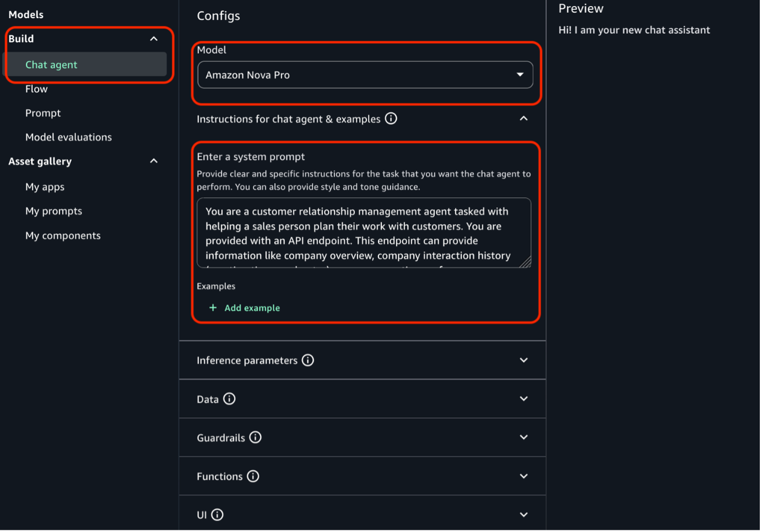Click the UI section info icon

pyautogui.click(x=217, y=515)
